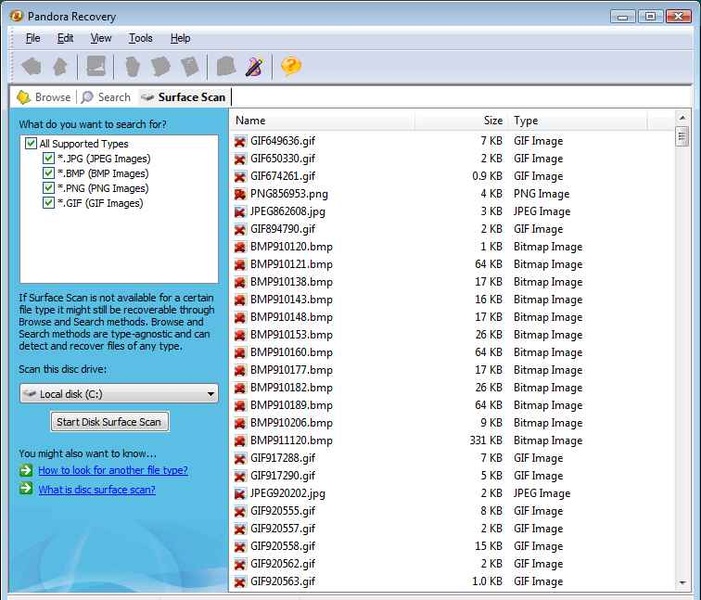Toggle the *.GIF (GIF Images) checkbox
This screenshot has width=701, height=600.
point(49,203)
